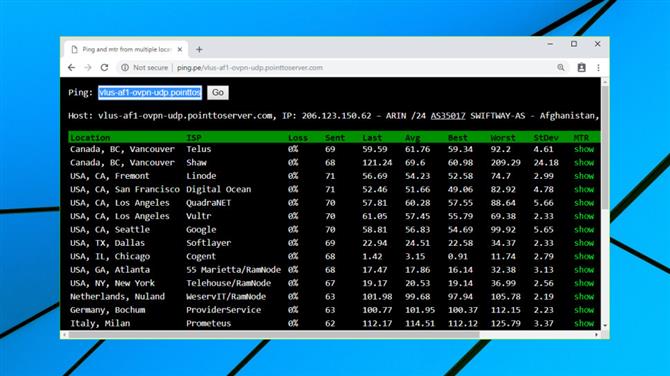The image size is (670, 376).
Task: Show MTR for New York Telehouse row
Action: click(x=584, y=283)
